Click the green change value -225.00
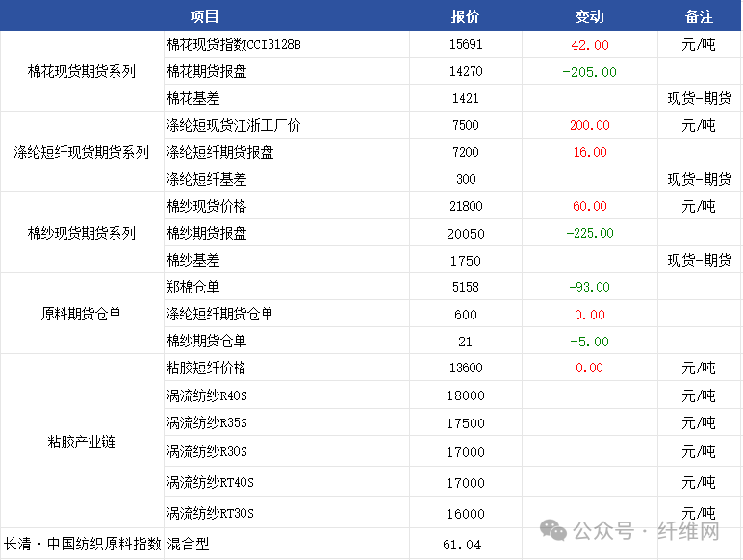Image resolution: width=743 pixels, height=560 pixels. click(x=590, y=233)
